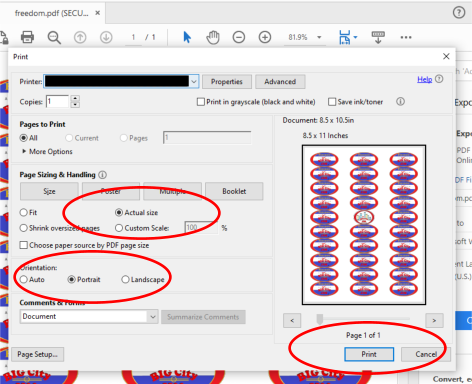The image size is (472, 384).
Task: Open the more tools ellipsis menu
Action: click(406, 37)
